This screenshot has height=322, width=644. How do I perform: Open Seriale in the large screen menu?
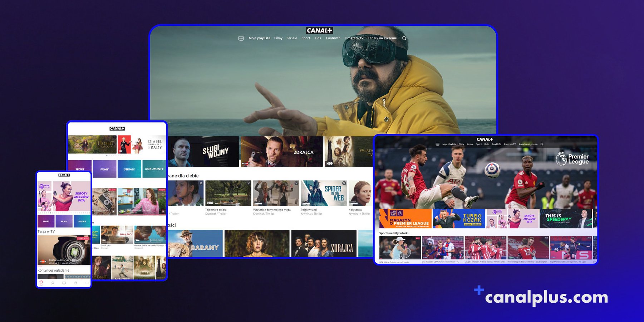[x=292, y=38]
